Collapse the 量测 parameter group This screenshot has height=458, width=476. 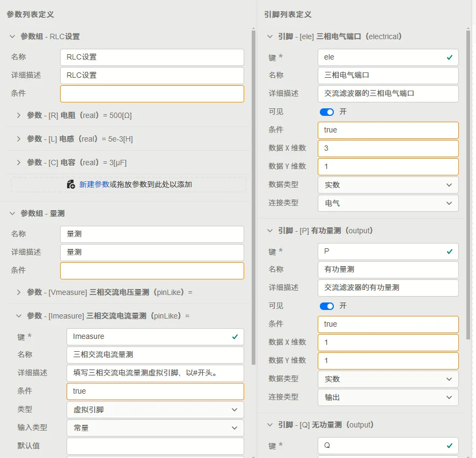[x=12, y=213]
